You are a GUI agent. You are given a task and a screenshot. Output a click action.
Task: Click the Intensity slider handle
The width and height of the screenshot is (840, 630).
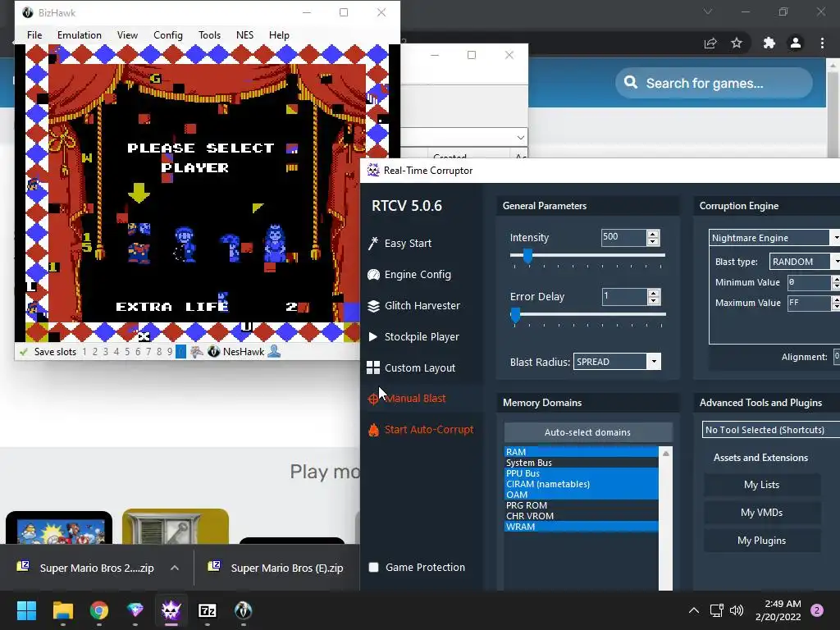(527, 256)
